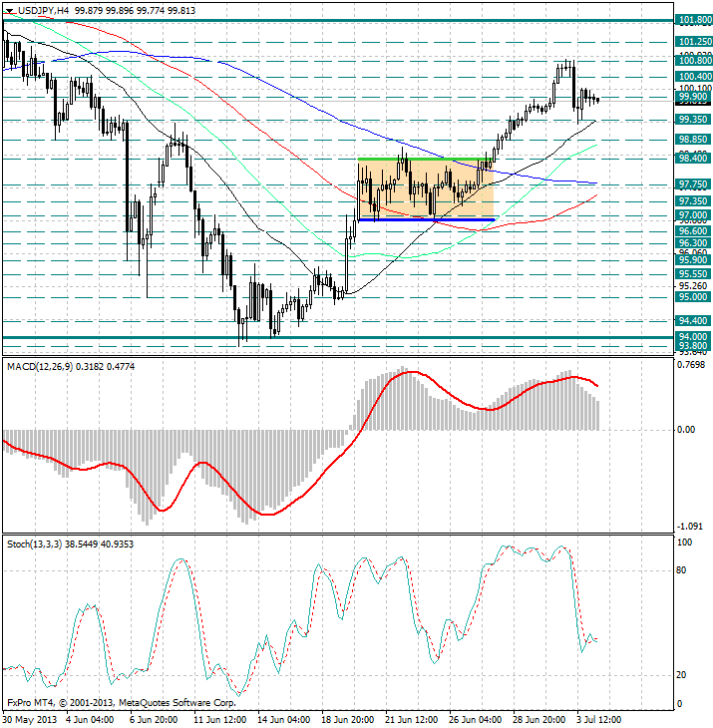Click the 96.600 price level label
Viewport: 713px width, 728px height.
(693, 231)
